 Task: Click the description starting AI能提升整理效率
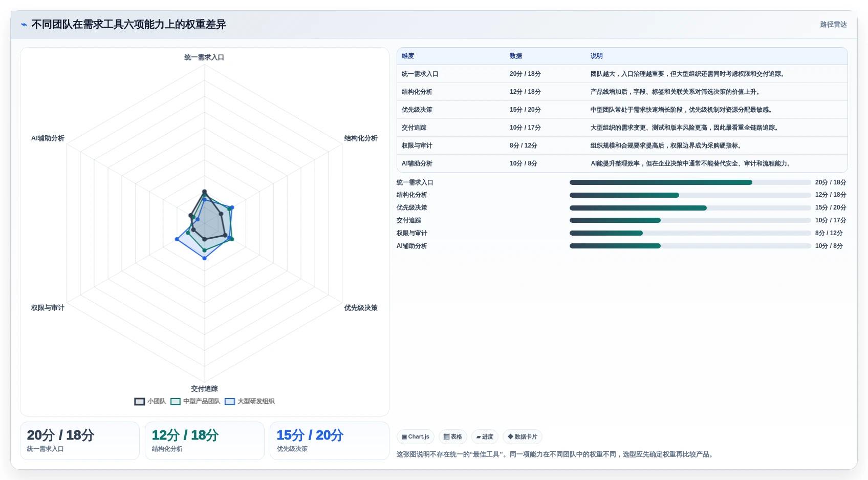(x=690, y=164)
